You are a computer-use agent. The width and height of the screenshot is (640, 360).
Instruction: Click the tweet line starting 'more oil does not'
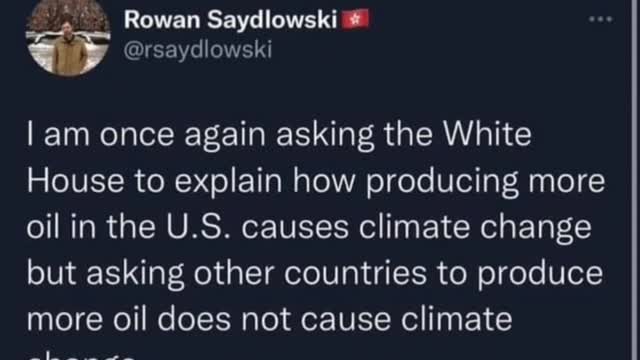click(269, 319)
